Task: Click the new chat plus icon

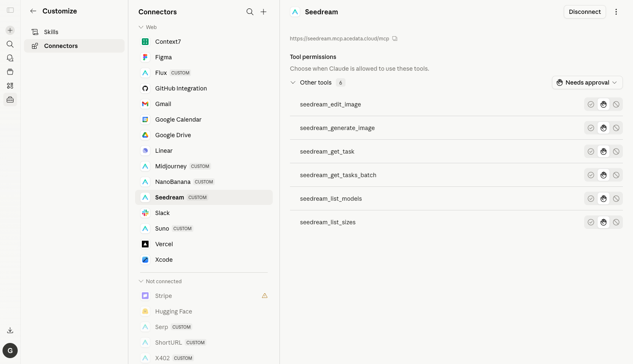Action: 10,30
